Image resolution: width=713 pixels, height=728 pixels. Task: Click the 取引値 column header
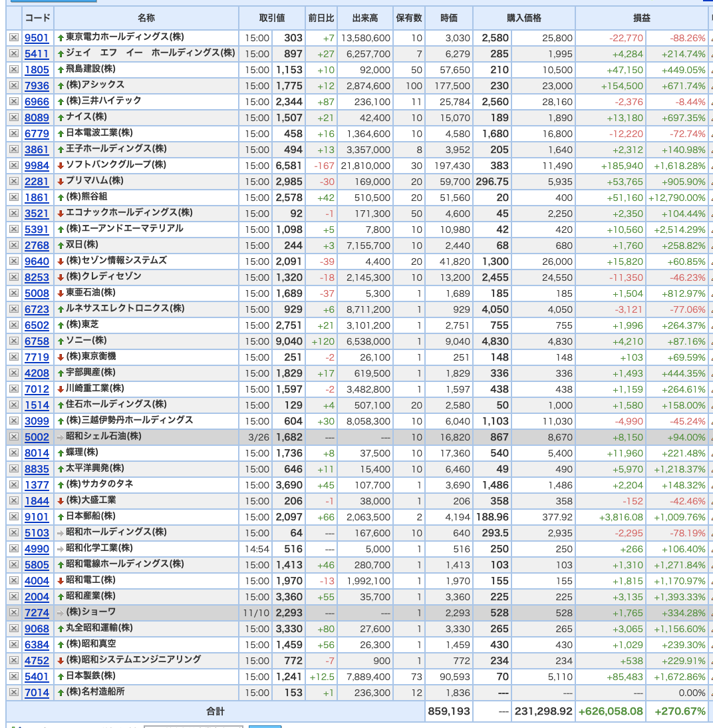(x=272, y=18)
